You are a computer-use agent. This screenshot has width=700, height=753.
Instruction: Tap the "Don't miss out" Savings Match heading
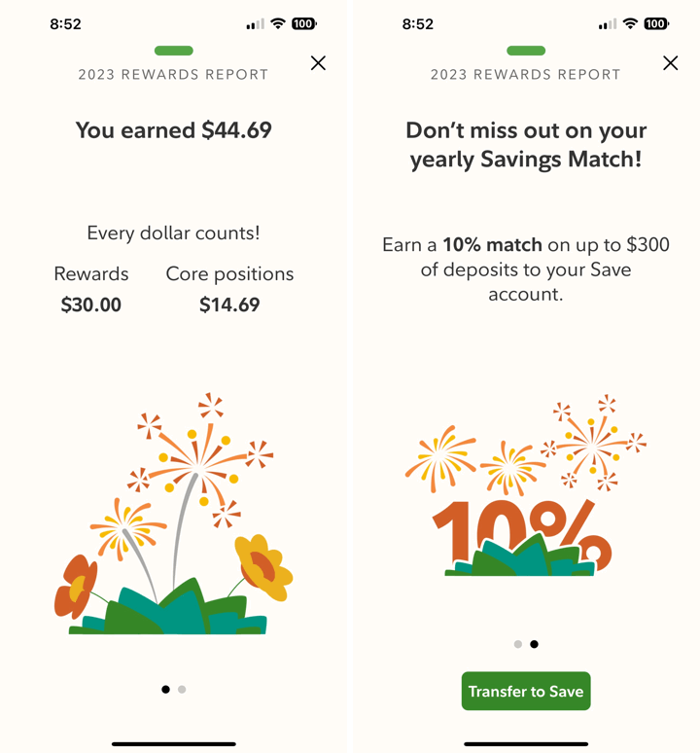click(526, 144)
